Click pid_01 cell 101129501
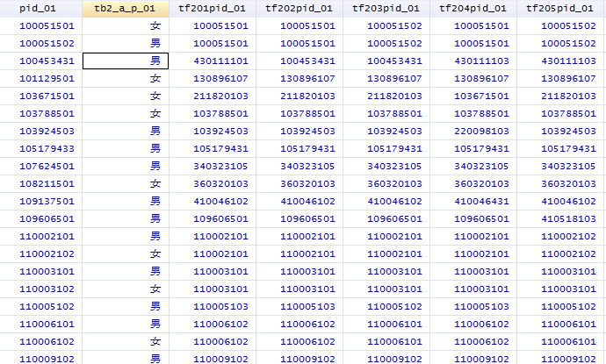The image size is (606, 364). click(41, 79)
